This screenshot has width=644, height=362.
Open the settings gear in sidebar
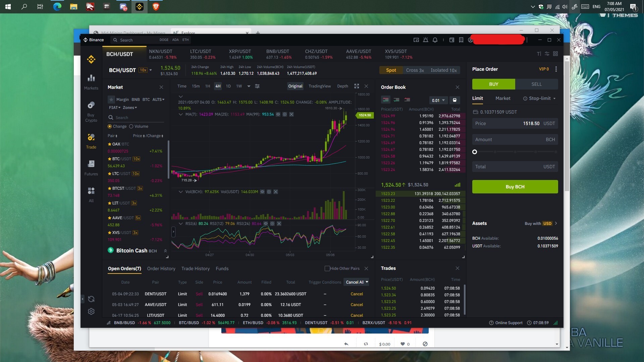pyautogui.click(x=91, y=311)
